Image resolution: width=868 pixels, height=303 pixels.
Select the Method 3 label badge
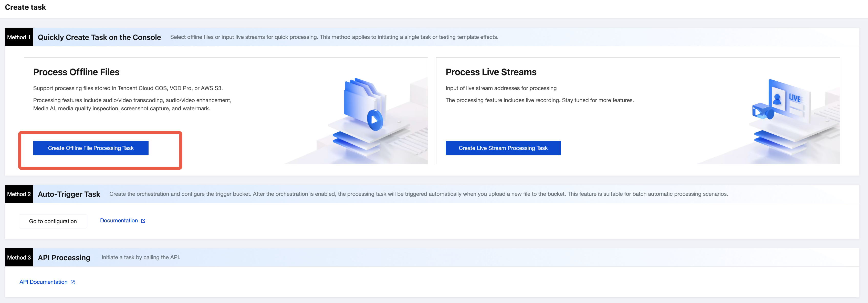[19, 257]
